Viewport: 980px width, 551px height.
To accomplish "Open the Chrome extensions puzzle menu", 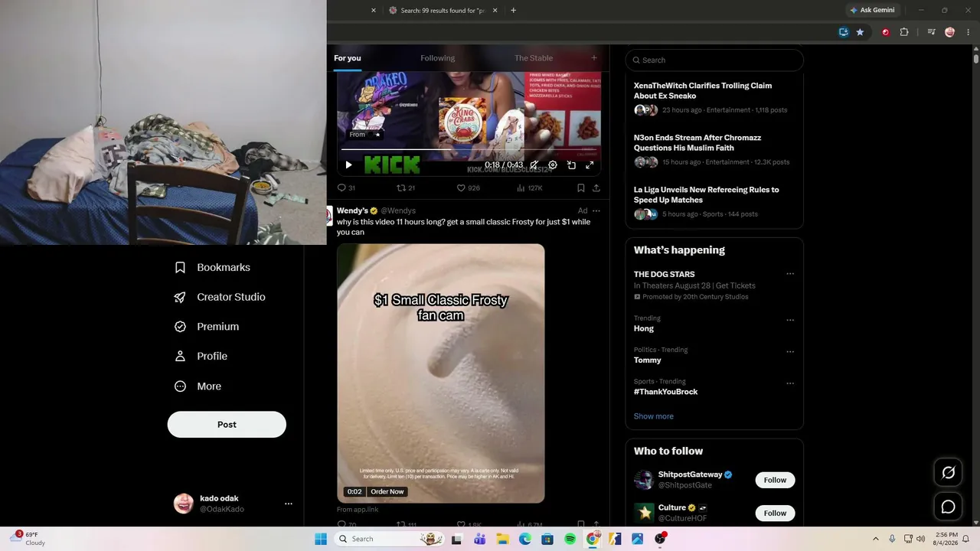I will coord(904,32).
